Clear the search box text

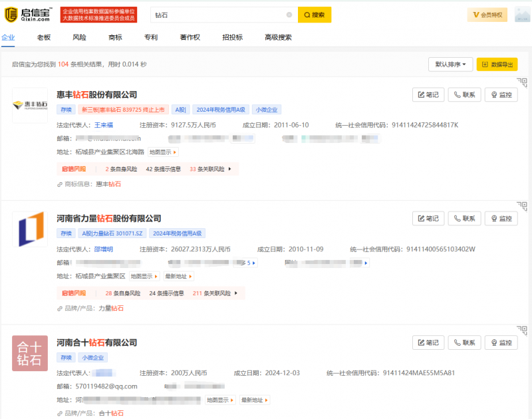click(289, 15)
